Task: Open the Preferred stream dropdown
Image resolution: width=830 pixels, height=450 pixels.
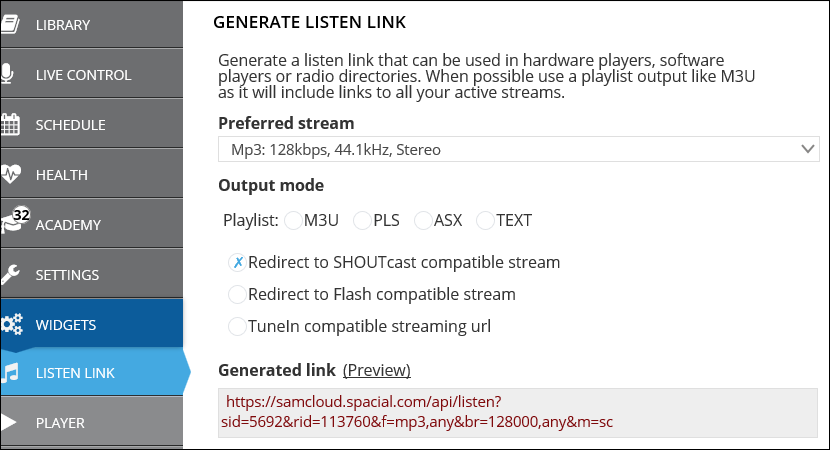Action: click(518, 149)
